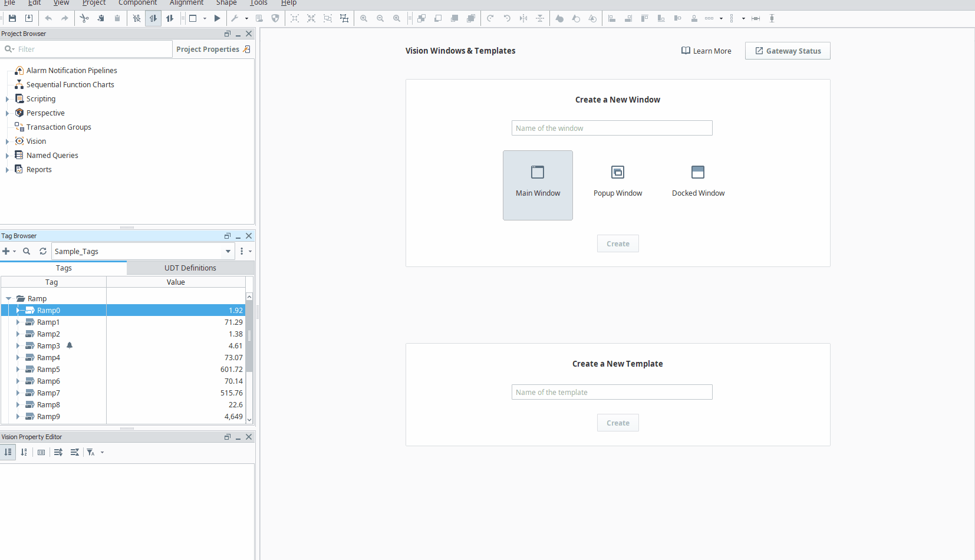The width and height of the screenshot is (975, 560).
Task: Click the wrench settings icon in the toolbar
Action: (x=235, y=18)
